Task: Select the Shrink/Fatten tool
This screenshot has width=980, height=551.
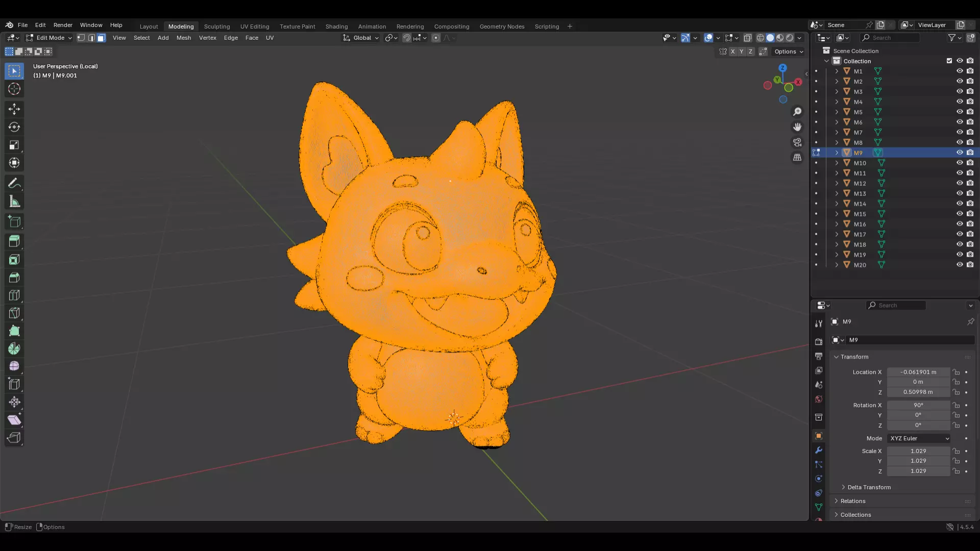Action: [x=14, y=402]
